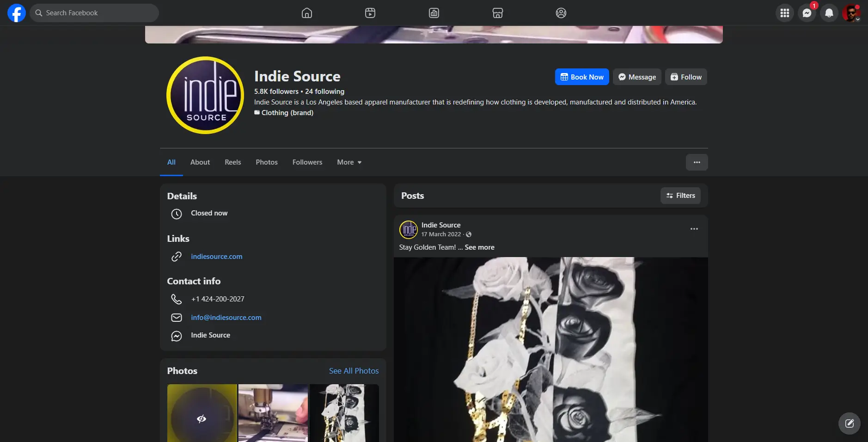Open the posts Filters button

point(680,196)
